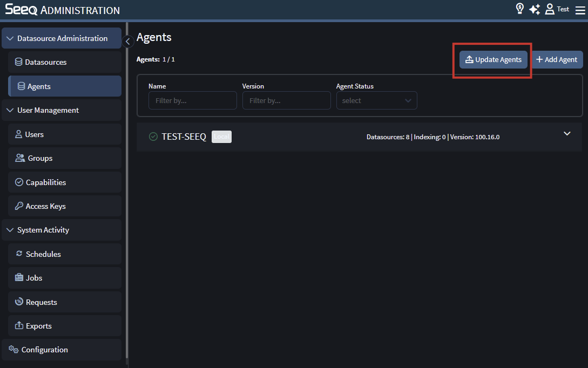588x368 pixels.
Task: Click the green status check on TEST-SEEQ
Action: point(153,137)
